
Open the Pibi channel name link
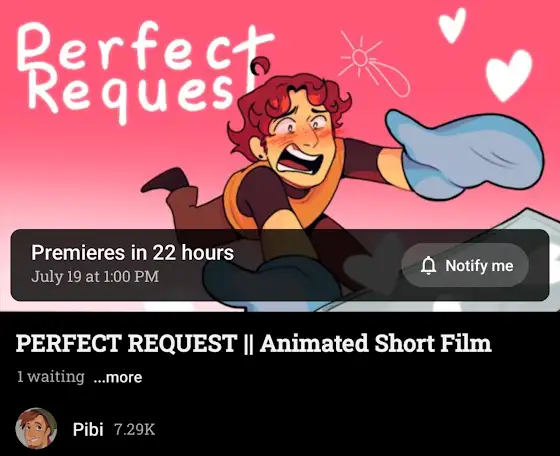pyautogui.click(x=88, y=429)
